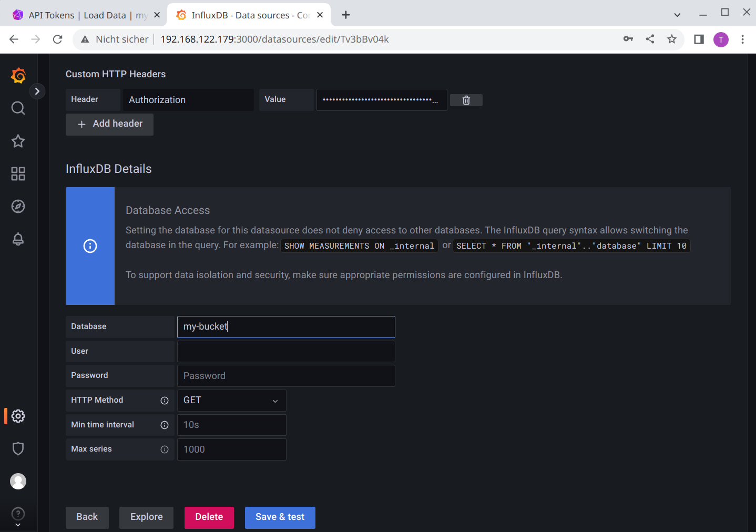The height and width of the screenshot is (532, 756).
Task: Open the Dashboards grid icon
Action: pos(18,173)
